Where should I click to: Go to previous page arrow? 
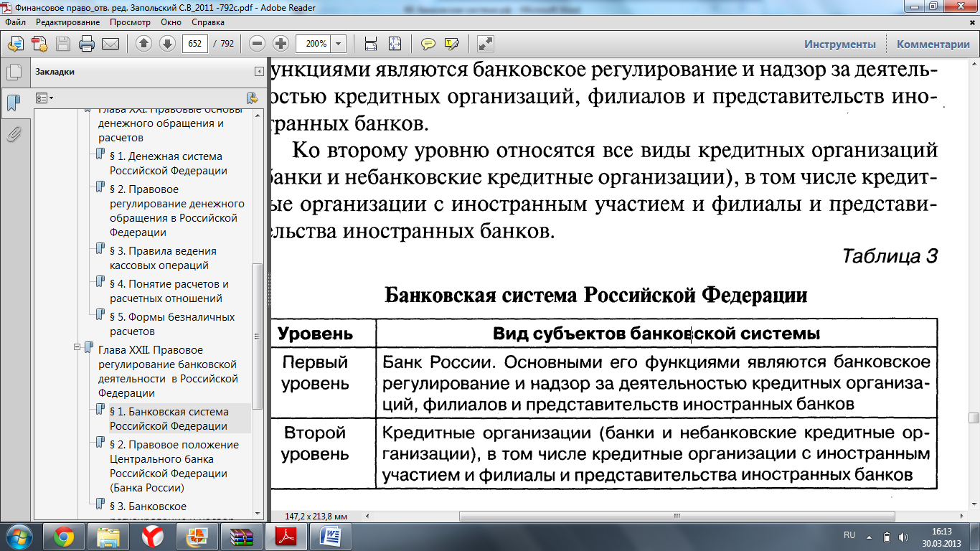(x=143, y=44)
